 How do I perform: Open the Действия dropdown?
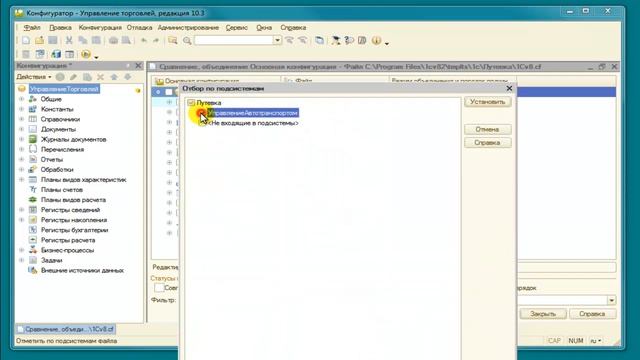pyautogui.click(x=34, y=77)
